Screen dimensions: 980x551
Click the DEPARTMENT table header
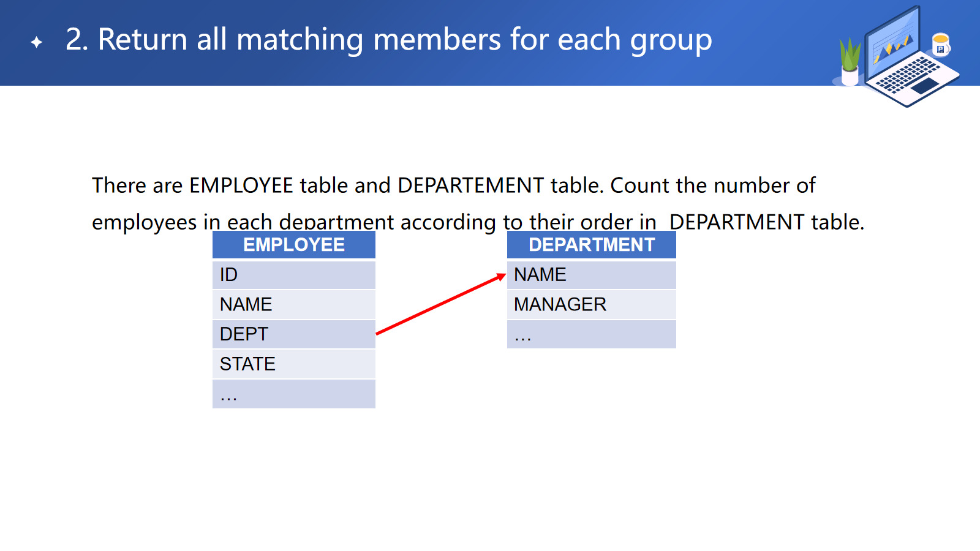591,245
